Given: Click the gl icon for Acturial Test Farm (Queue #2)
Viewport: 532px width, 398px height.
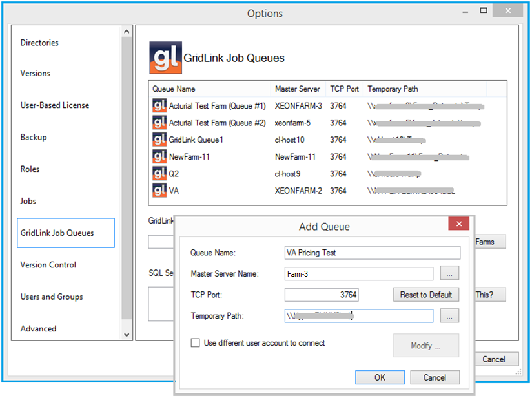Looking at the screenshot, I should point(159,122).
